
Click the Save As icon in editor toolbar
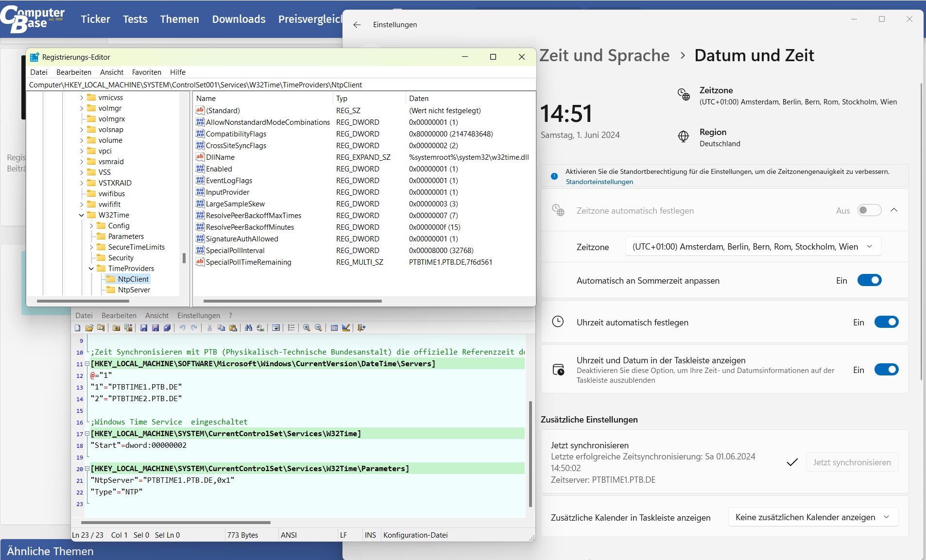[x=155, y=328]
